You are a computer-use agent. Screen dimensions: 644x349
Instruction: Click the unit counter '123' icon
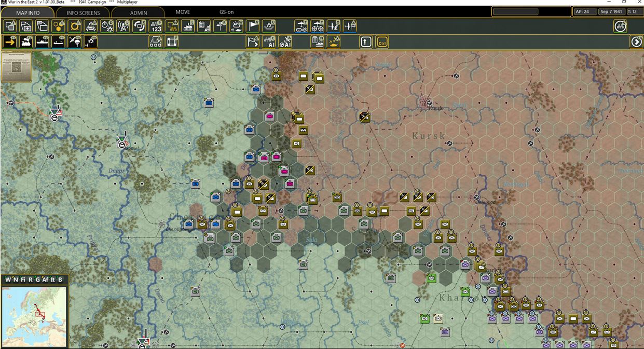click(156, 26)
